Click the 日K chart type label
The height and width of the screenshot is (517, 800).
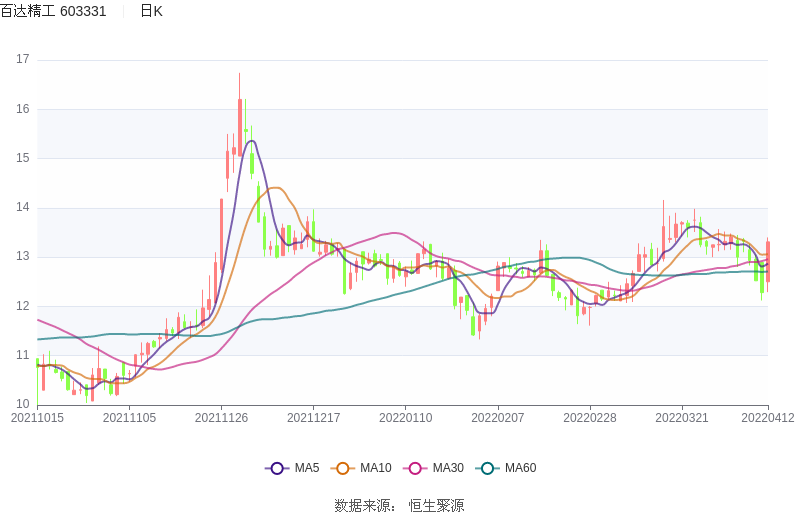click(x=151, y=11)
